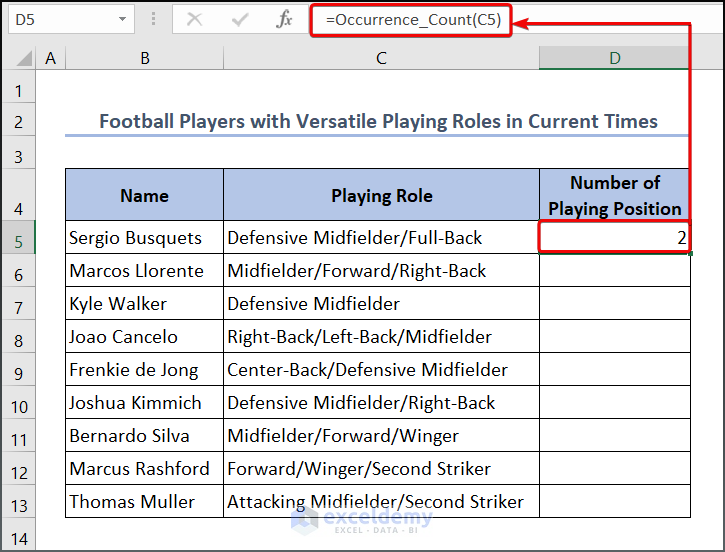
Task: Click the Cancel (X) formula bar icon
Action: (195, 19)
